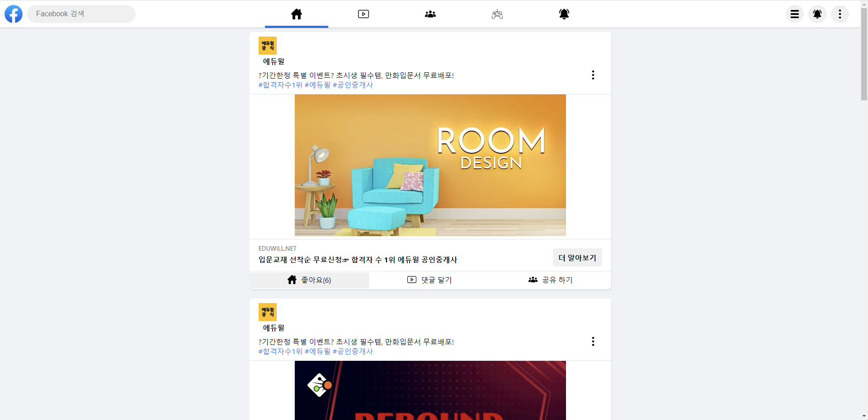The height and width of the screenshot is (420, 868).
Task: Click the first post's #합격자수1위 hashtag
Action: click(x=280, y=85)
